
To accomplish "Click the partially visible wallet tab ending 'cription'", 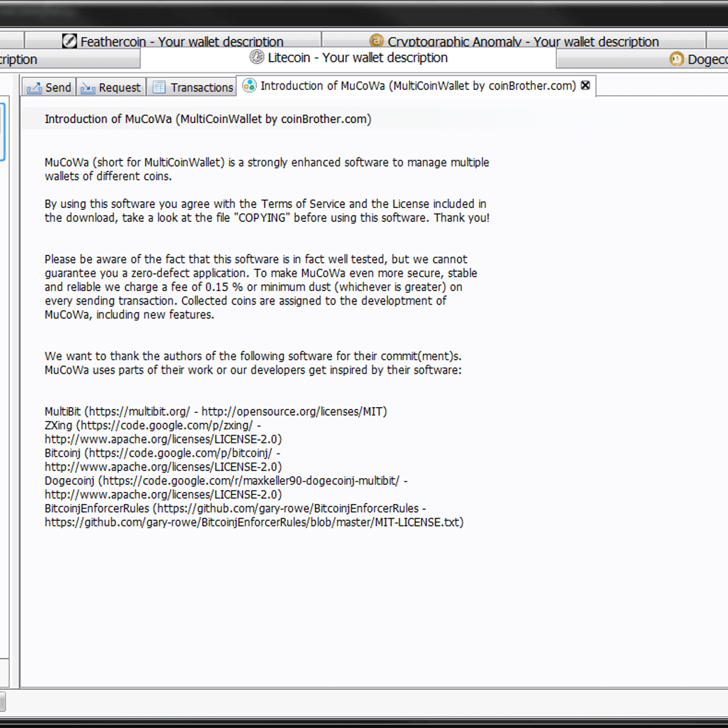I will [x=70, y=59].
